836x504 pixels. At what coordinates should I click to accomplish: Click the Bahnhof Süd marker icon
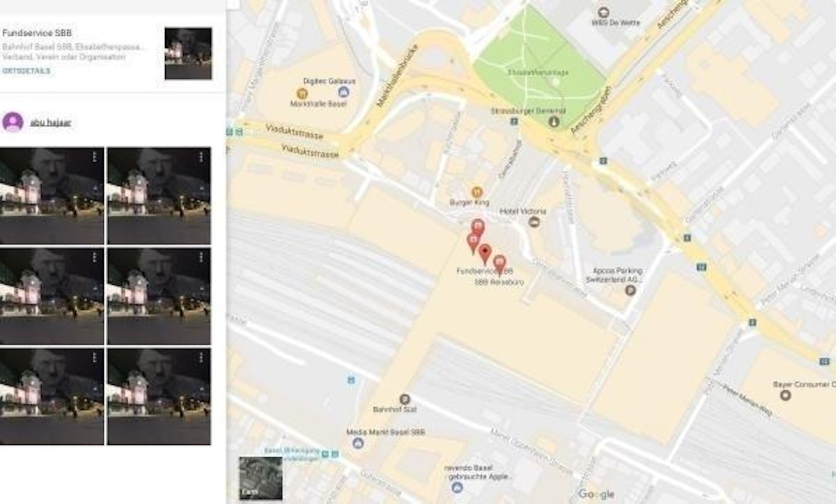pos(405,399)
